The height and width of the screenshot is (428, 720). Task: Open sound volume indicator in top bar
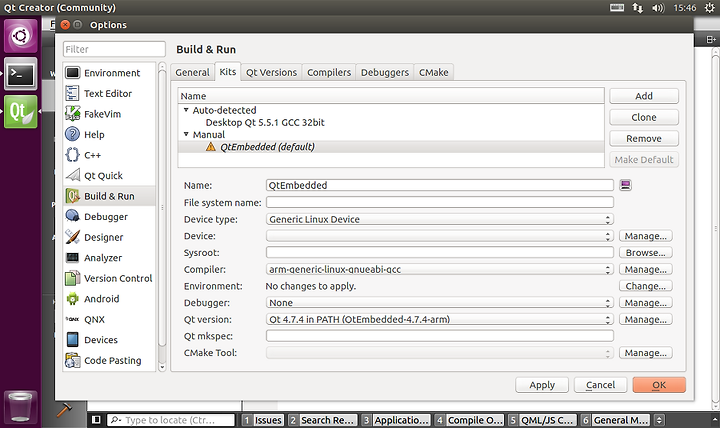coord(658,8)
